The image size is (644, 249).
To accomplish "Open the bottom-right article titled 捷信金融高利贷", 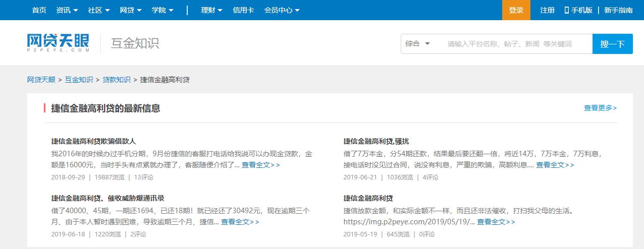I will [x=368, y=198].
